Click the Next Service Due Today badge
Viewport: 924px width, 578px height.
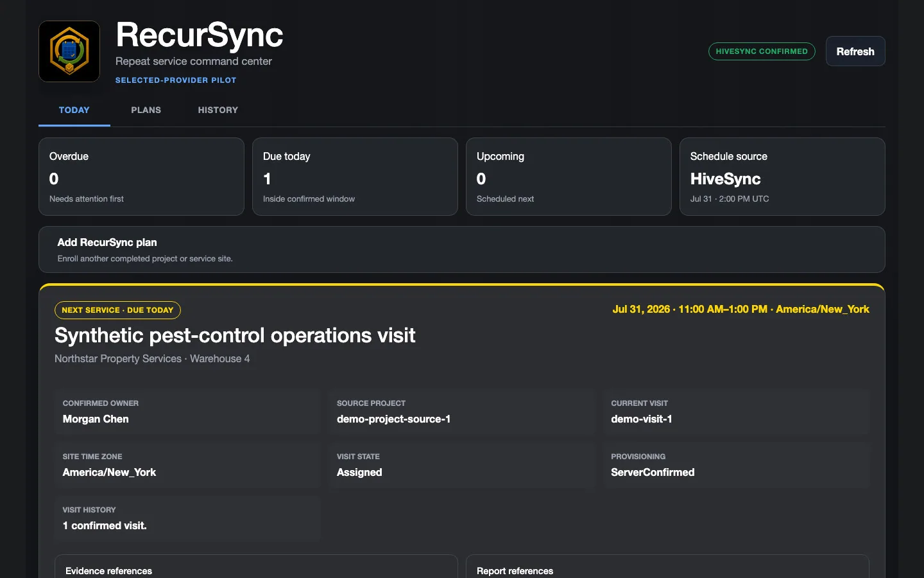[x=117, y=310]
